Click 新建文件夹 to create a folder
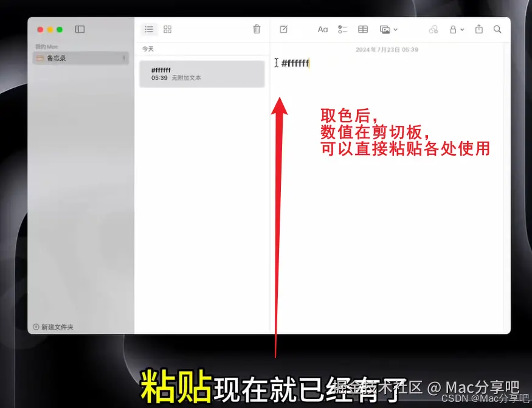 (x=55, y=327)
